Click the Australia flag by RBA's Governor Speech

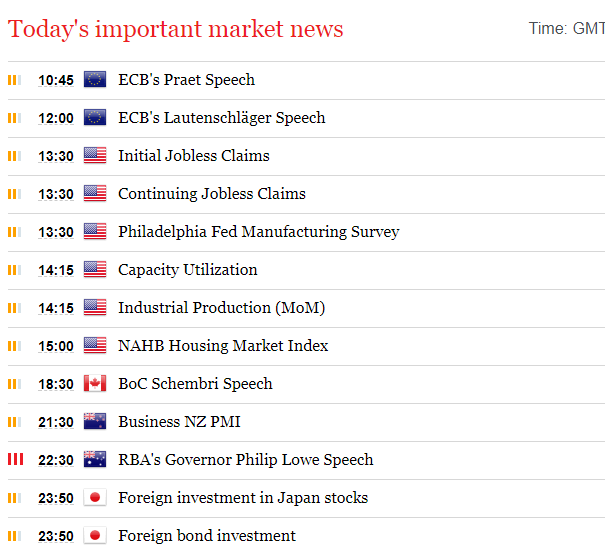(95, 459)
